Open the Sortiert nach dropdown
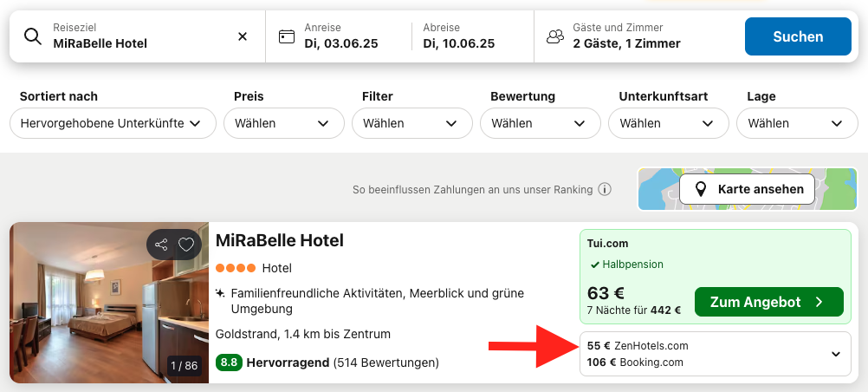Screen dimensions: 868x392 pyautogui.click(x=113, y=123)
